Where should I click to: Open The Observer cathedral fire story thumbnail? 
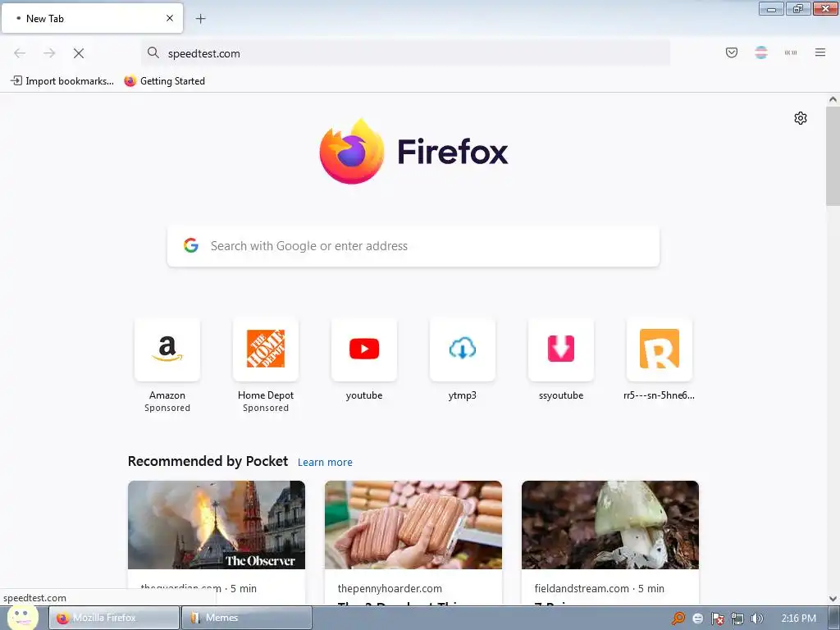point(217,525)
